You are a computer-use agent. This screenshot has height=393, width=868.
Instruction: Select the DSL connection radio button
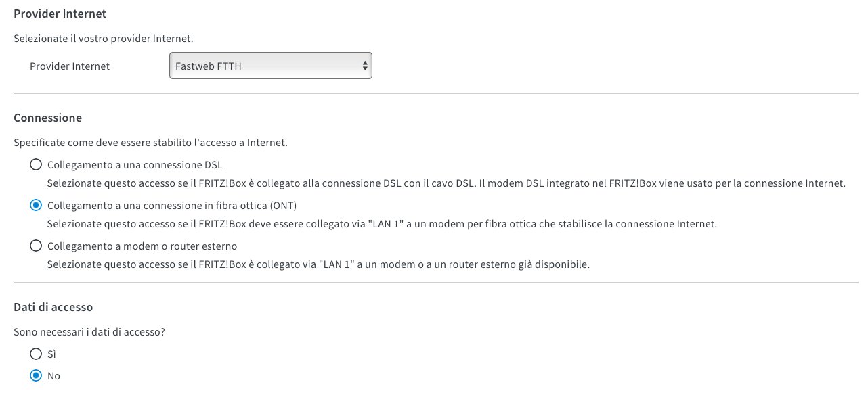point(36,165)
